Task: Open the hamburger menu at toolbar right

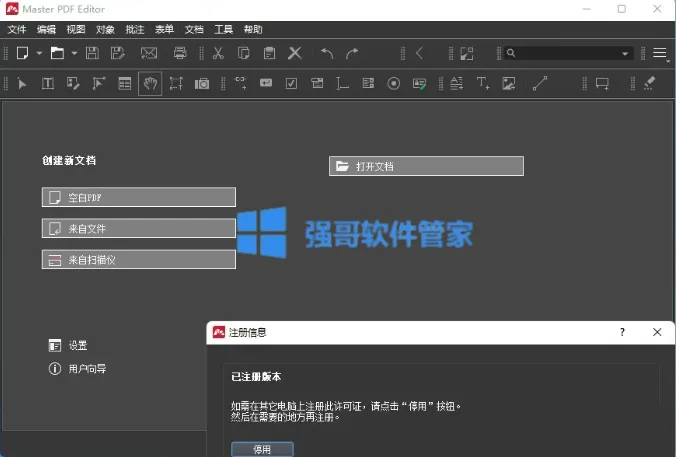Action: point(660,53)
